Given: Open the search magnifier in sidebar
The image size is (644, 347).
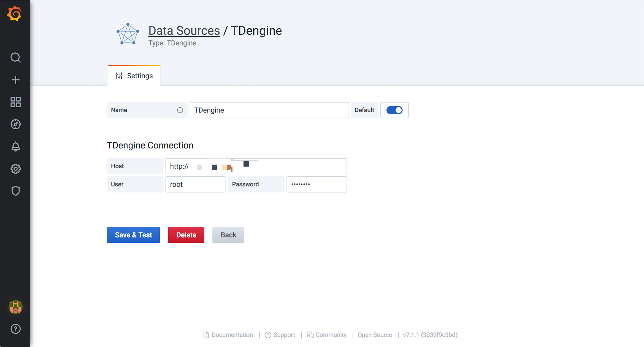Looking at the screenshot, I should click(15, 58).
